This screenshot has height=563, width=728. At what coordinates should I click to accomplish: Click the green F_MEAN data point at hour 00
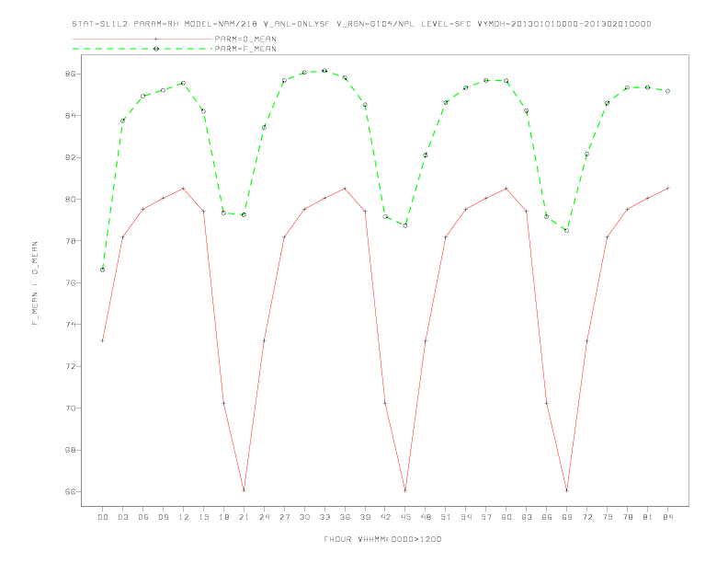(x=103, y=270)
